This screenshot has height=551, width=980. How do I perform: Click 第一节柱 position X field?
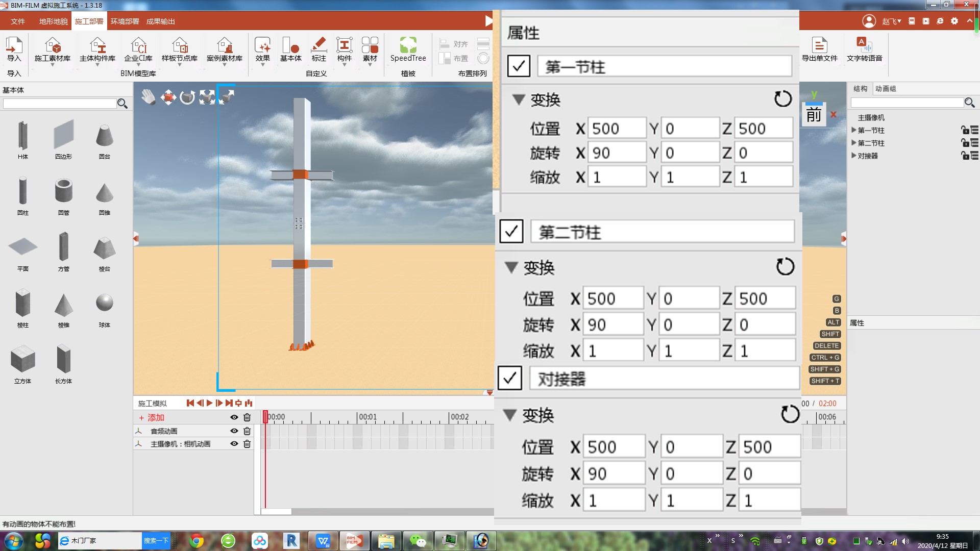[616, 128]
